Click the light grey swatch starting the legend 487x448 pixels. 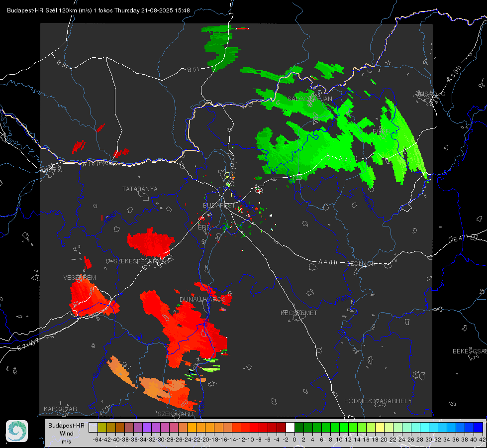tap(93, 427)
